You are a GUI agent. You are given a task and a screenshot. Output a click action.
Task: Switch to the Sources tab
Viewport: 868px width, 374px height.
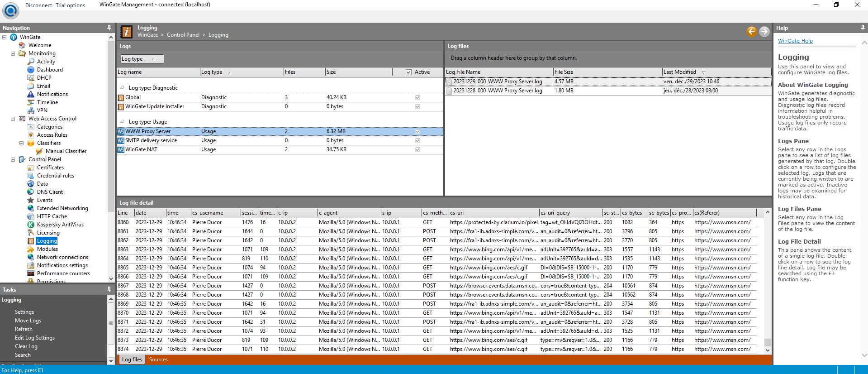tap(158, 360)
